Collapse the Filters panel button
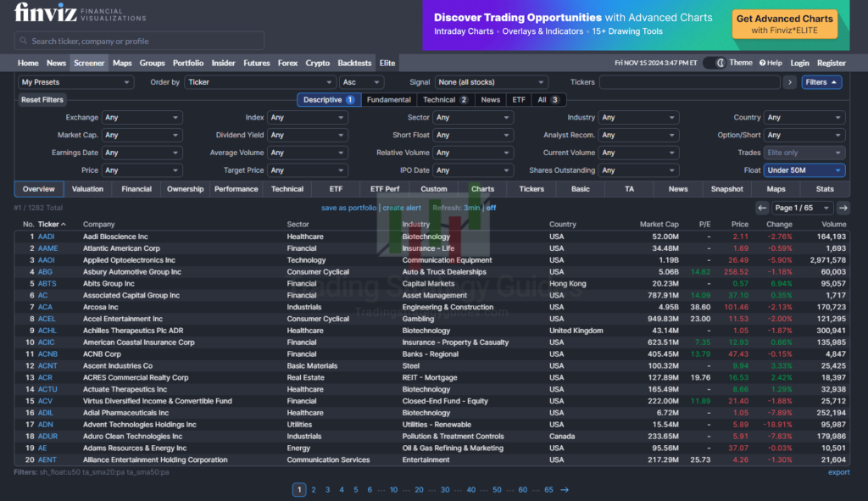The height and width of the screenshot is (501, 868). click(823, 82)
